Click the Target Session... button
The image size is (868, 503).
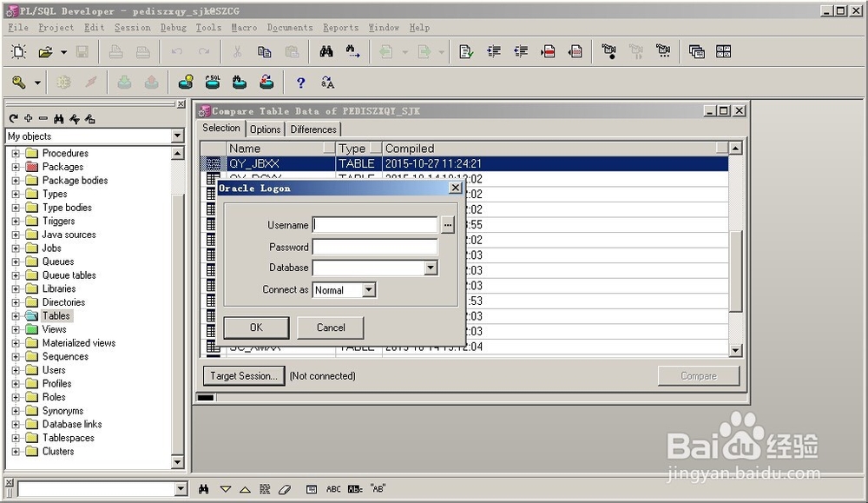tap(244, 375)
